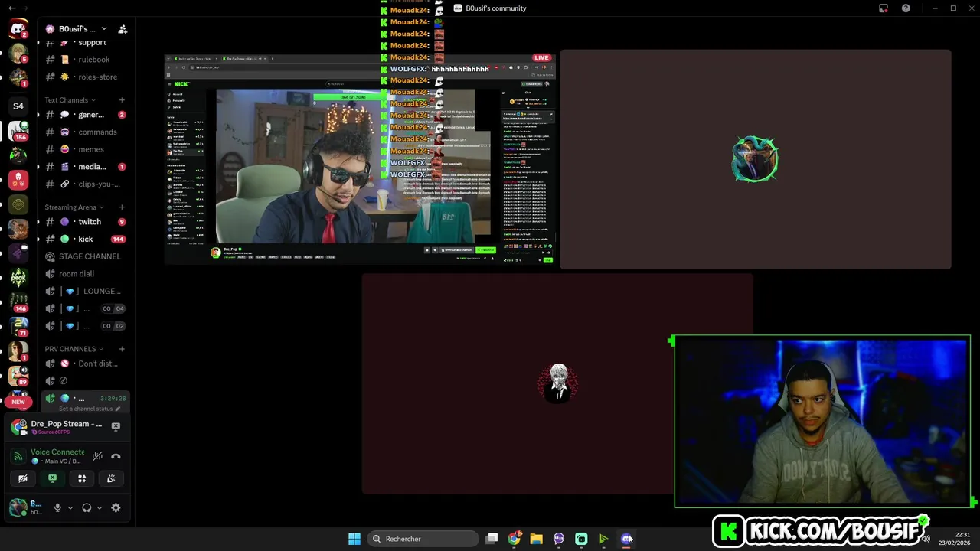Screen dimensions: 980x551
Task: Deafen with the headphones icon
Action: click(87, 507)
